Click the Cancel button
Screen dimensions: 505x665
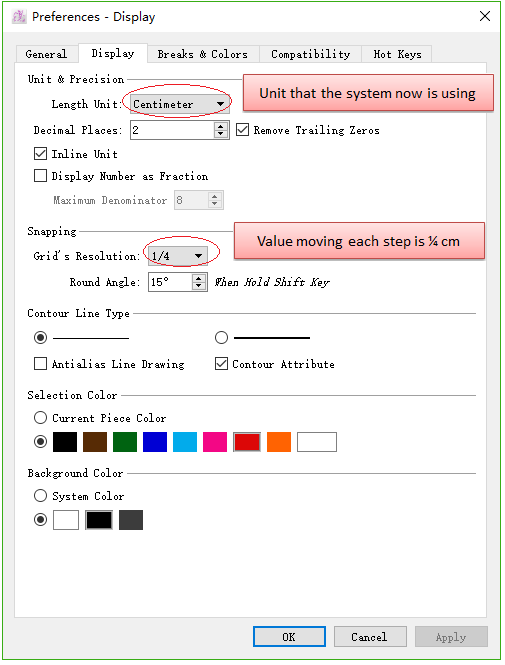pos(370,637)
